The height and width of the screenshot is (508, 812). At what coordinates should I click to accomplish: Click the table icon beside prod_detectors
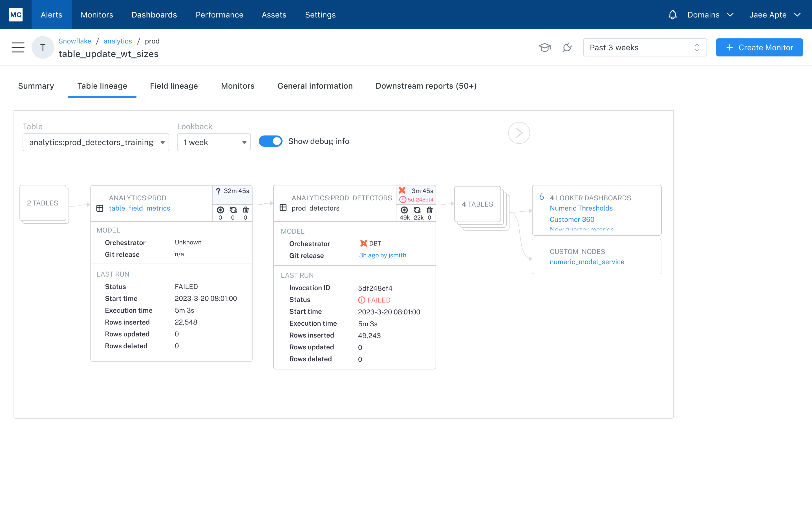[283, 208]
